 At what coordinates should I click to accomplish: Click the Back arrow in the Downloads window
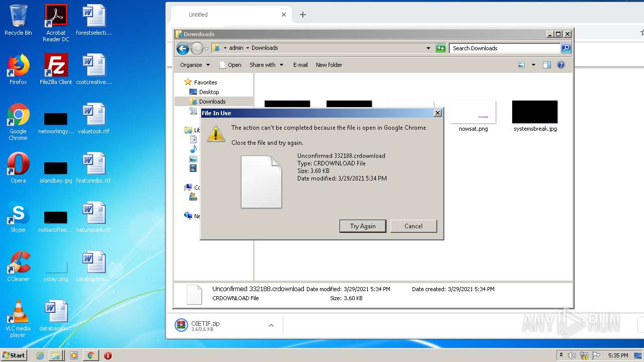click(x=183, y=48)
